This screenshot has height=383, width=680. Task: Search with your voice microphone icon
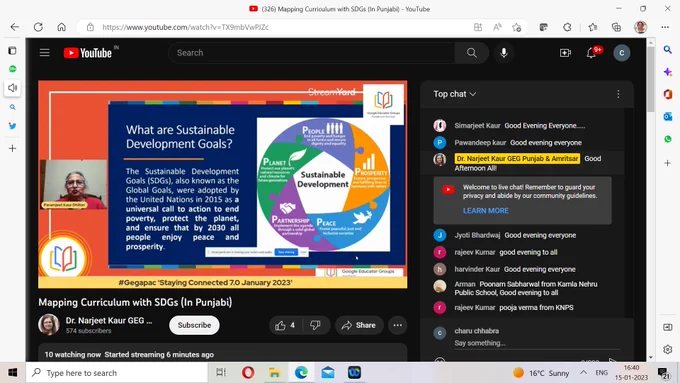503,53
